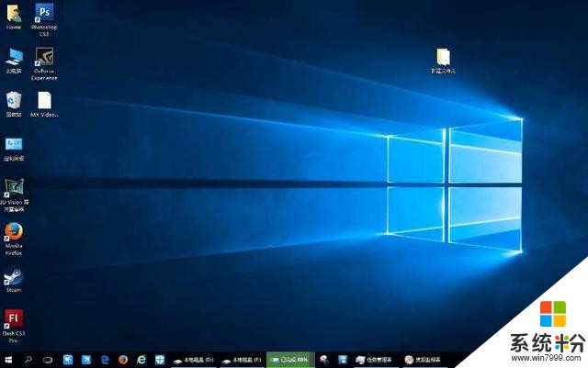Open the Task View button
This screenshot has width=588, height=368.
(48, 360)
